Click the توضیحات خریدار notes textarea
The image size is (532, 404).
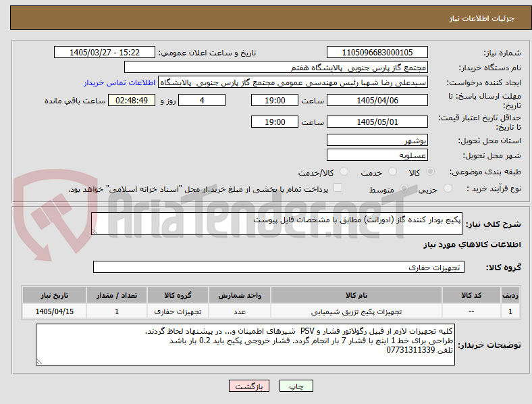(245, 345)
